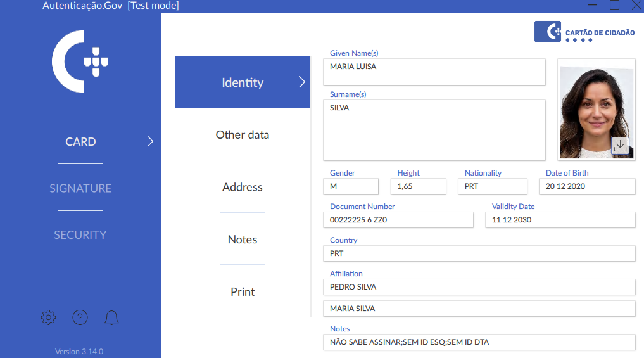This screenshot has width=644, height=358.
Task: Open the SECURITY section
Action: 80,234
